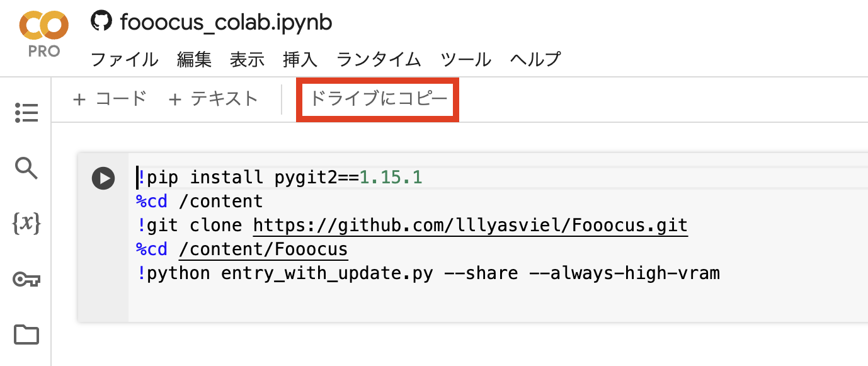Open the 挿入 menu
Viewport: 868px width, 366px height.
coord(300,59)
